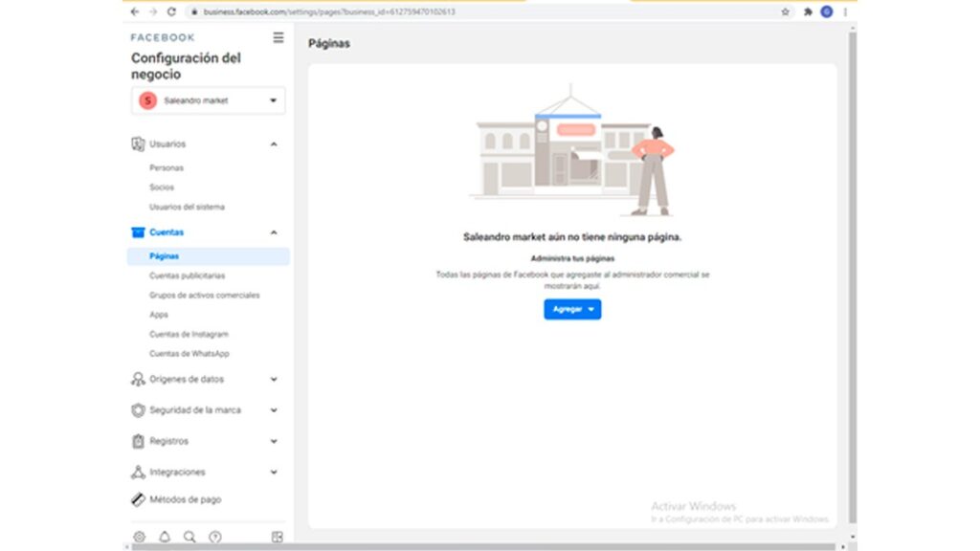Go forward in the browser
This screenshot has height=551, width=980.
pyautogui.click(x=153, y=11)
